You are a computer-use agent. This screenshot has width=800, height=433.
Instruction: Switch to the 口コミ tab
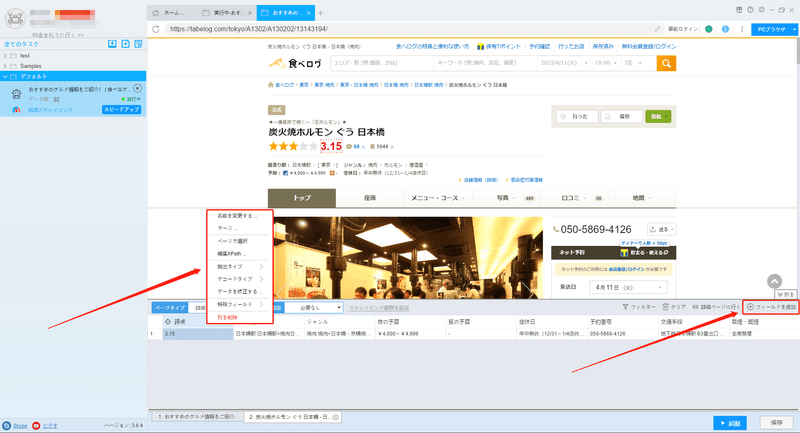pyautogui.click(x=574, y=198)
